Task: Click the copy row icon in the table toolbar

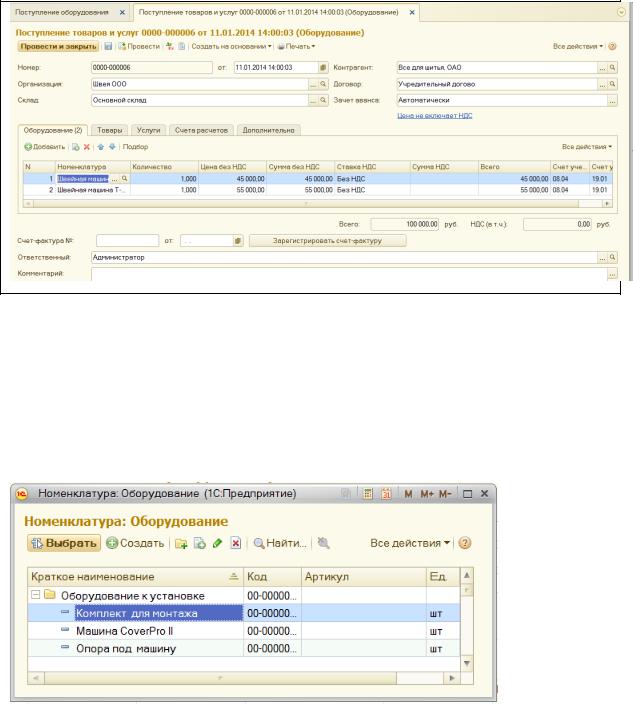Action: click(x=75, y=147)
